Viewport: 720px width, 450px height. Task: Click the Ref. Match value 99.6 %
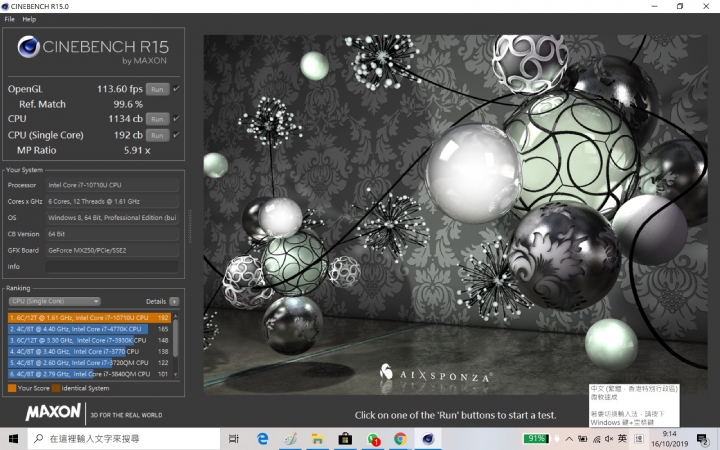tap(128, 104)
